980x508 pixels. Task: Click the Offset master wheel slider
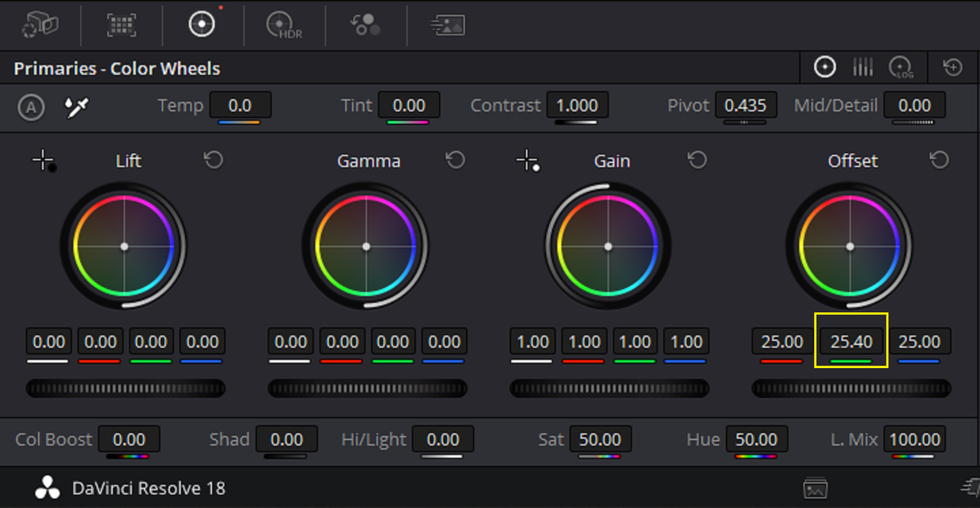(851, 389)
